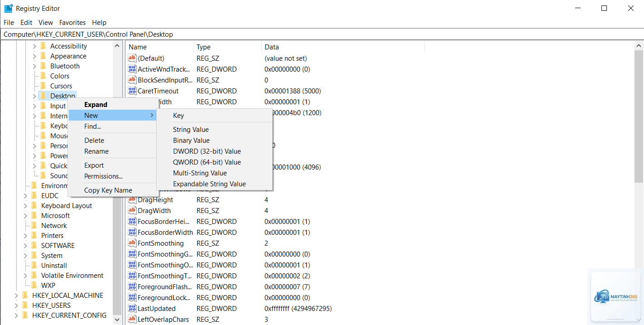This screenshot has height=325, width=644.
Task: Click the registry path address bar
Action: click(322, 34)
